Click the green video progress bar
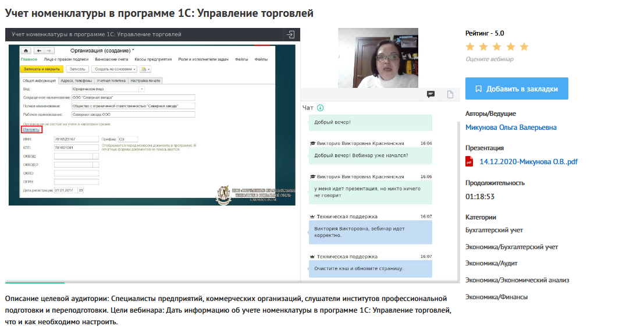 (35, 283)
